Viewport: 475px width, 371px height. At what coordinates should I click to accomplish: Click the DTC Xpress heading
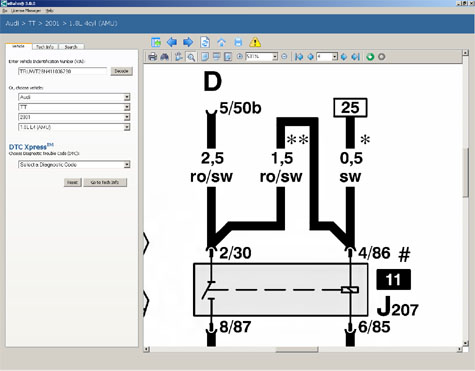(31, 147)
